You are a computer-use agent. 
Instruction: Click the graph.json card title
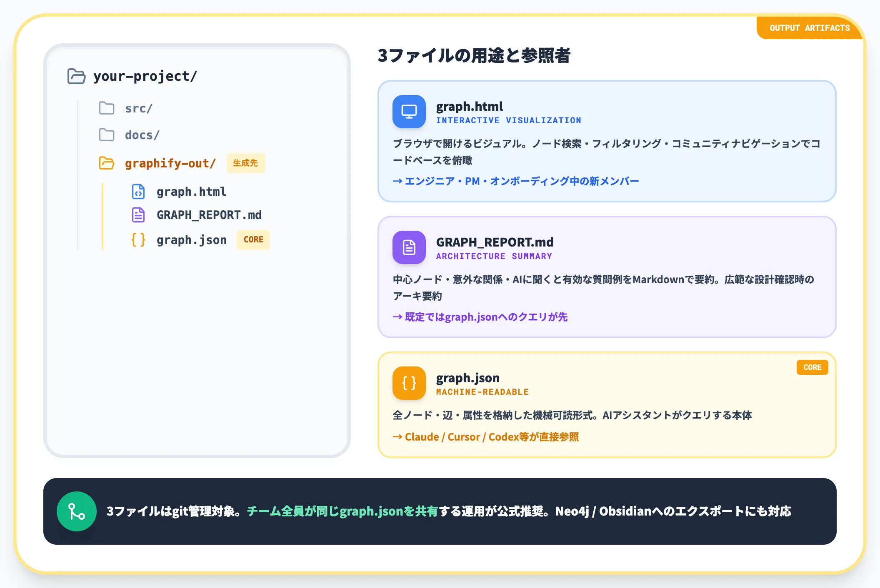(x=467, y=378)
